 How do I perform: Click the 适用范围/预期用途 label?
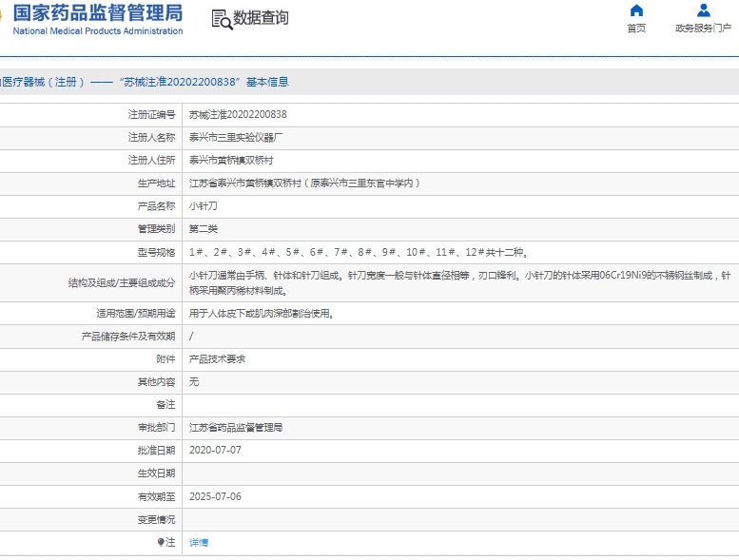pos(136,313)
